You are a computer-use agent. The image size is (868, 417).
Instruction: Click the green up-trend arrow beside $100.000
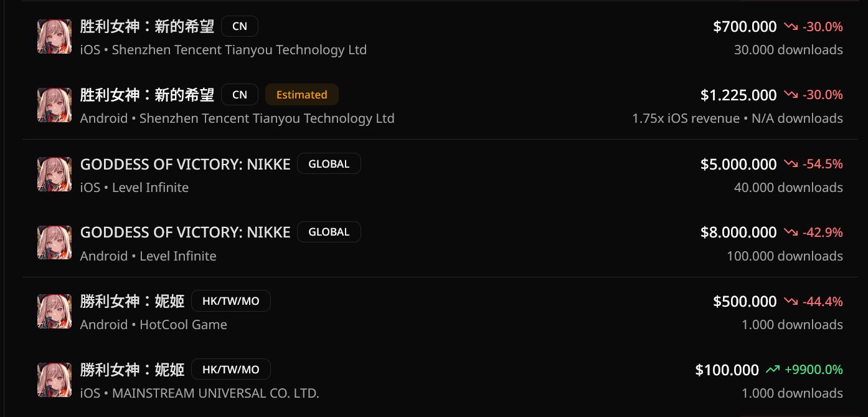pos(773,370)
